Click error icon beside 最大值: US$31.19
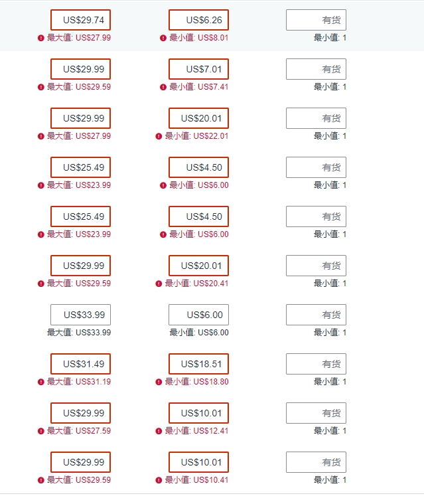424x504 pixels. coord(40,382)
